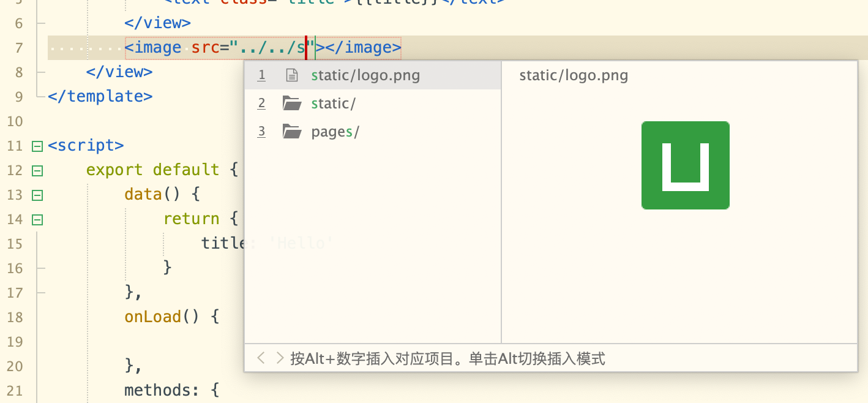Click the next arrow in popup footer

click(x=280, y=358)
